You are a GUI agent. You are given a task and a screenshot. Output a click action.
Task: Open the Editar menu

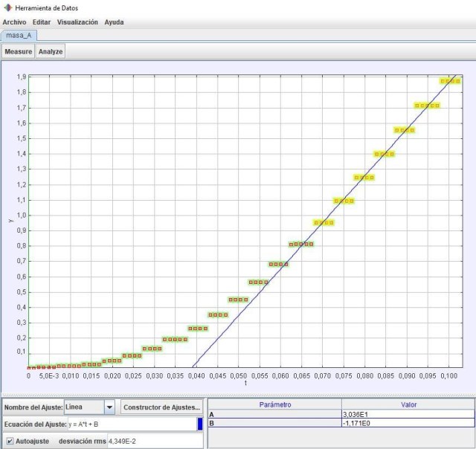(x=42, y=22)
